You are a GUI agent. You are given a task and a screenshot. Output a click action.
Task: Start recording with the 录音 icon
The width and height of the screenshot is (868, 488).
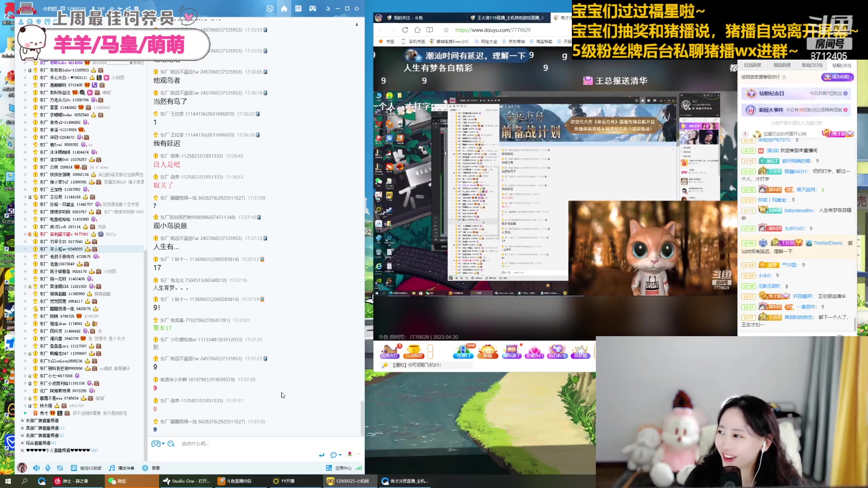pos(145,468)
